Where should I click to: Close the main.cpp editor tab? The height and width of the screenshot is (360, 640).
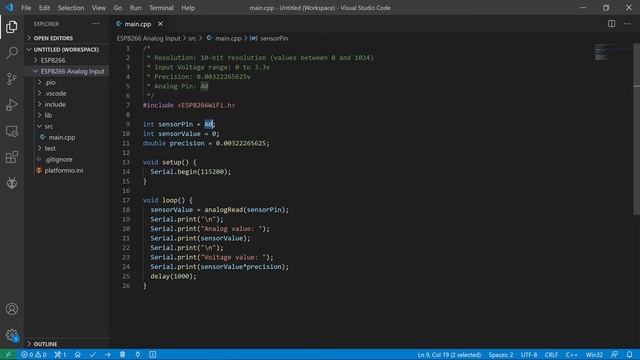pyautogui.click(x=160, y=24)
